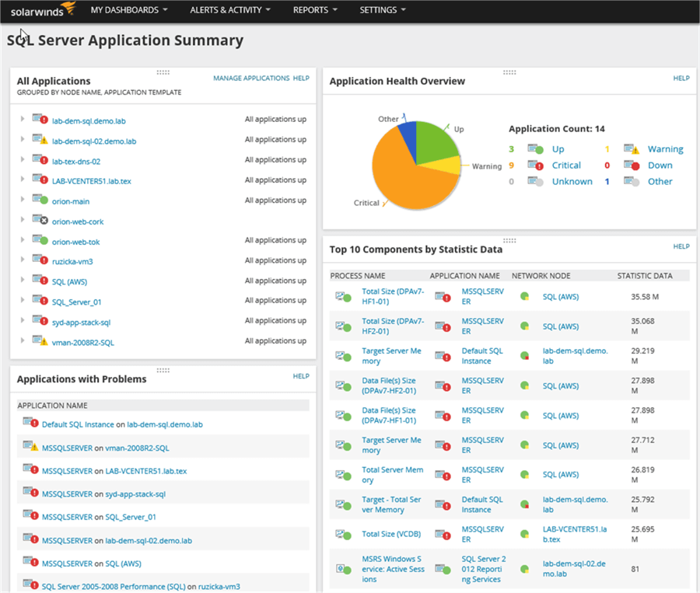Click critical status icon for SQL_Server_01 node
Screen dimensions: 700x593
pos(40,299)
